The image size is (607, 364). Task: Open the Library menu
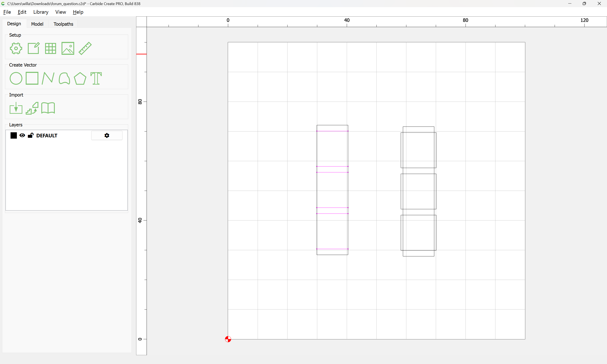click(41, 12)
